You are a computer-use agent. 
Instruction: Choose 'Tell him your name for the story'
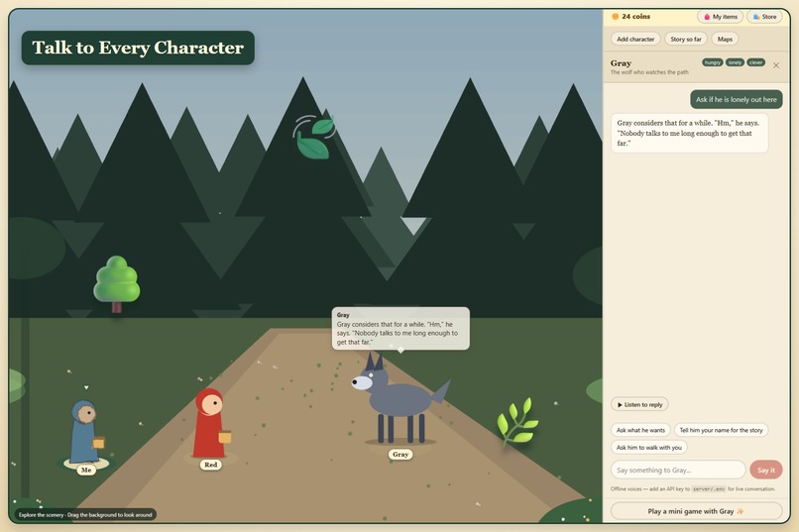(x=721, y=430)
